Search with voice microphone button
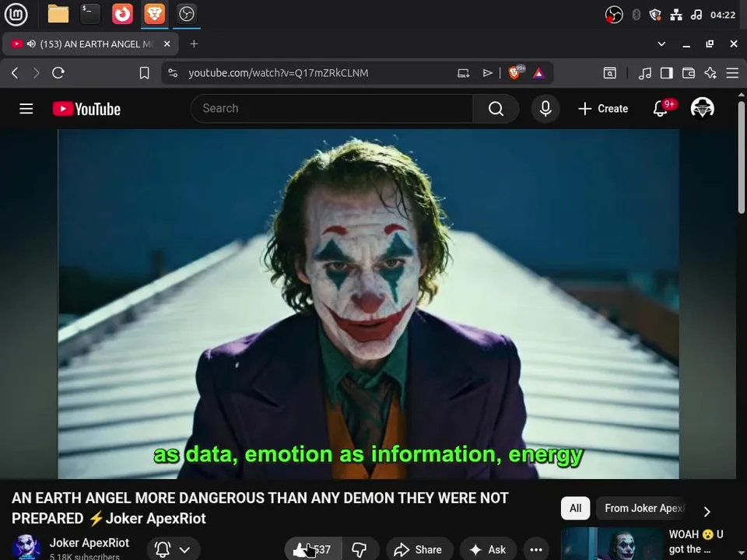Screen dimensions: 747x560 pyautogui.click(x=545, y=109)
